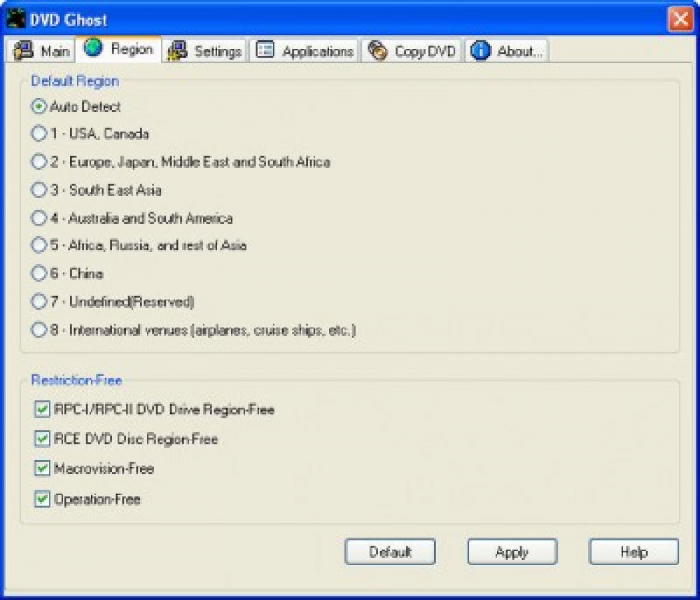Switch to the Main tab

point(40,51)
